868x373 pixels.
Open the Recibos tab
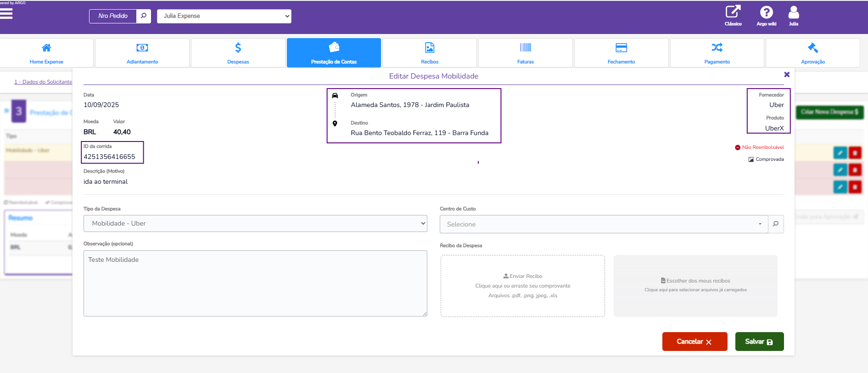point(430,53)
